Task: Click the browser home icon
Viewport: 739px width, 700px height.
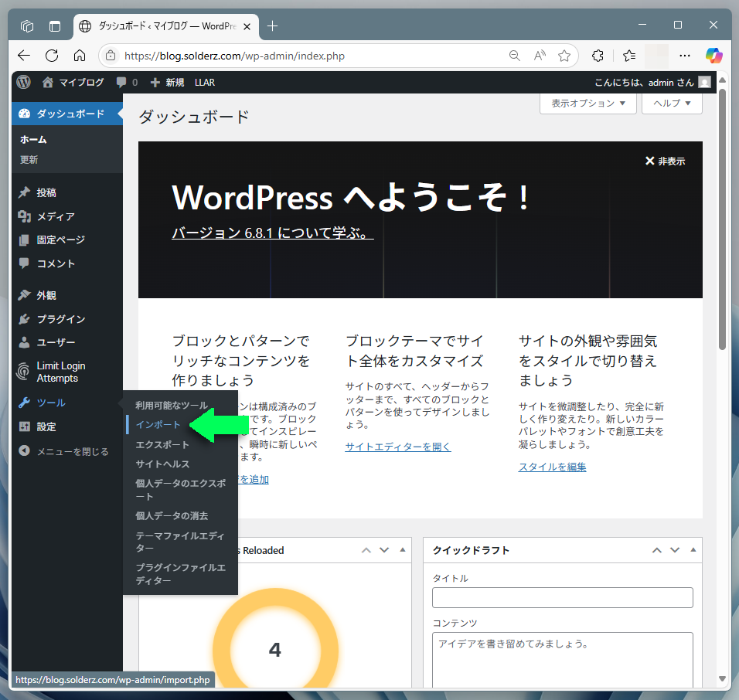Action: coord(79,56)
